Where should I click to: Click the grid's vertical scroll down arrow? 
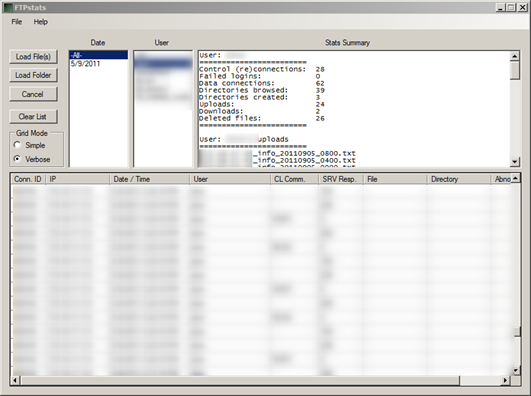coord(516,370)
